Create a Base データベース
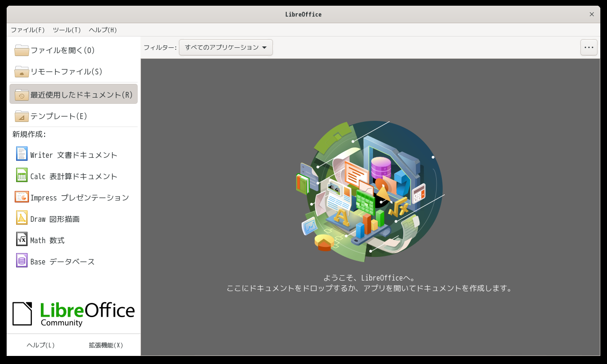 [63, 262]
